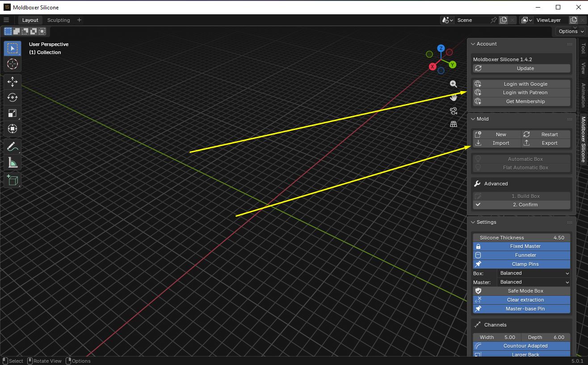This screenshot has width=588, height=365.
Task: Switch to orthographic grid view icon
Action: click(x=454, y=124)
